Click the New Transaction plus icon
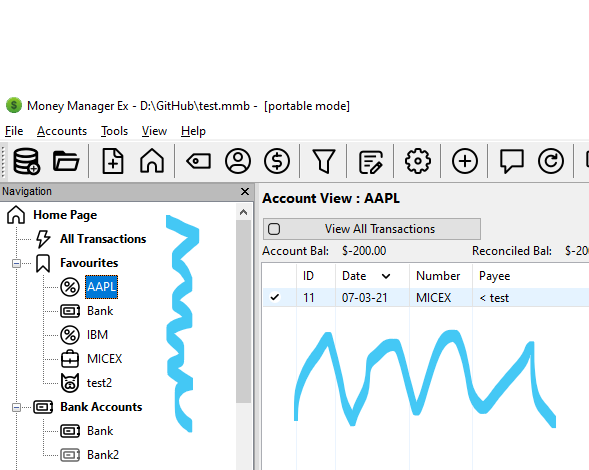 click(465, 161)
